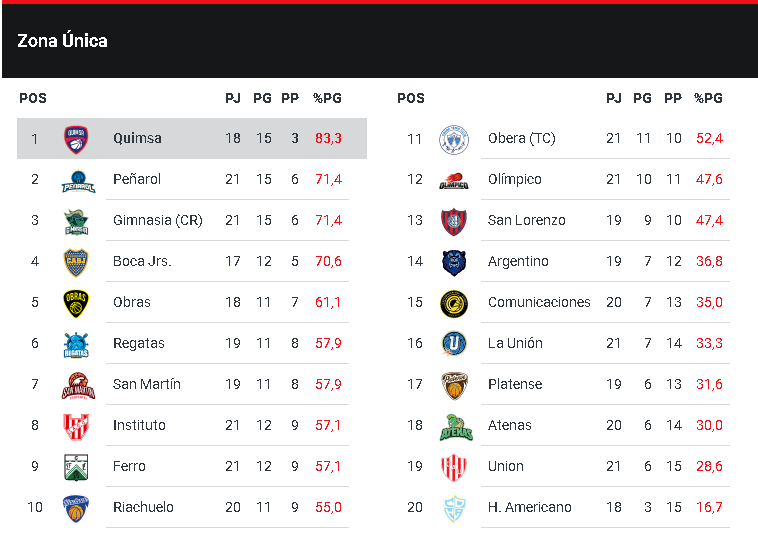Click the Obras team logo

76,303
